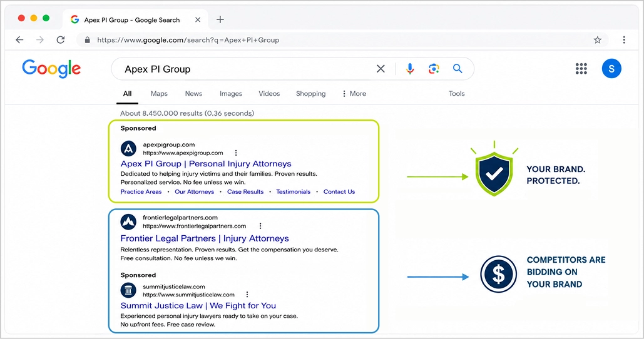644x339 pixels.
Task: Switch to the Shopping tab
Action: point(311,94)
